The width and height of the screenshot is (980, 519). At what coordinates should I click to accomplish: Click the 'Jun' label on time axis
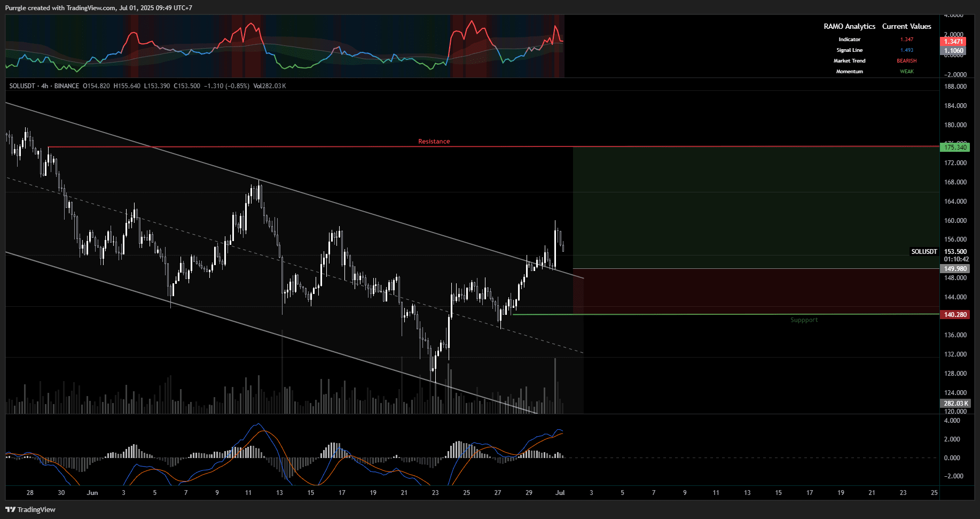pos(92,493)
